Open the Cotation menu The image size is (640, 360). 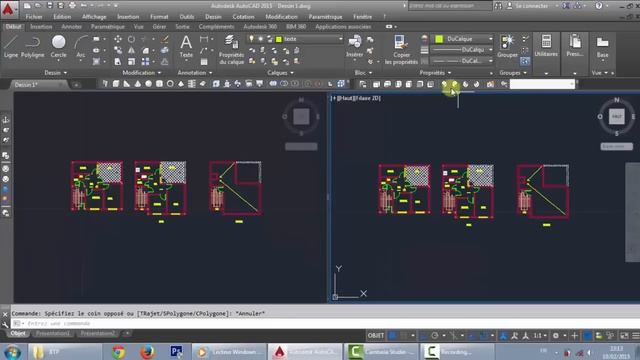coord(243,17)
